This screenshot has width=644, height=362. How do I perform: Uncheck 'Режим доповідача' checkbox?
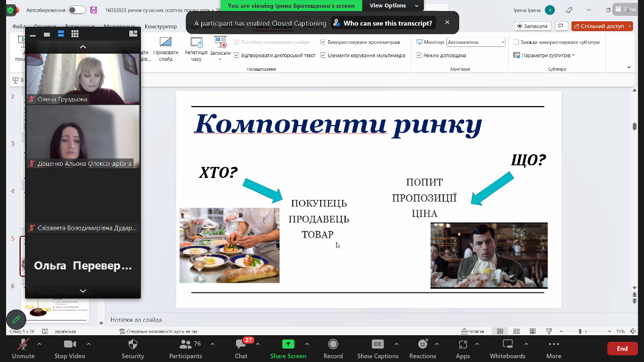[419, 55]
